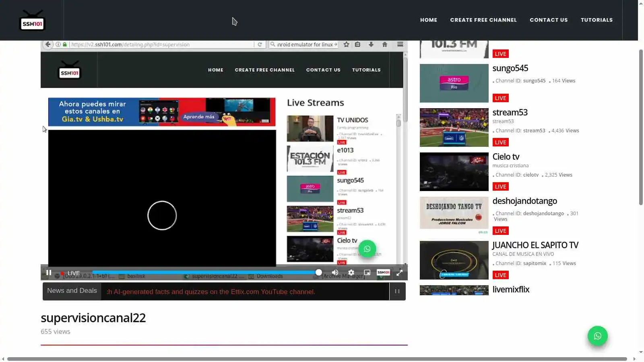Screen dimensions: 644x362
Task: Jump to live using the player's LIVE indicator
Action: coord(70,273)
